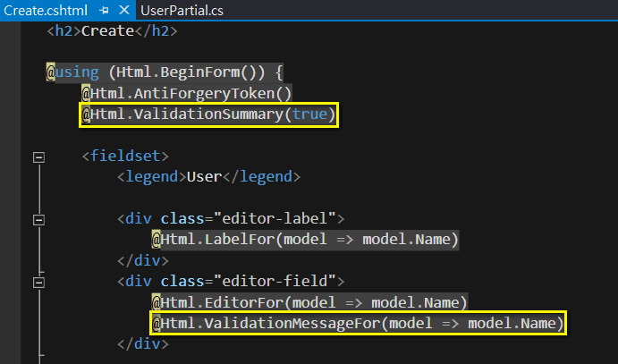Collapse the editor-field div block

click(x=38, y=282)
